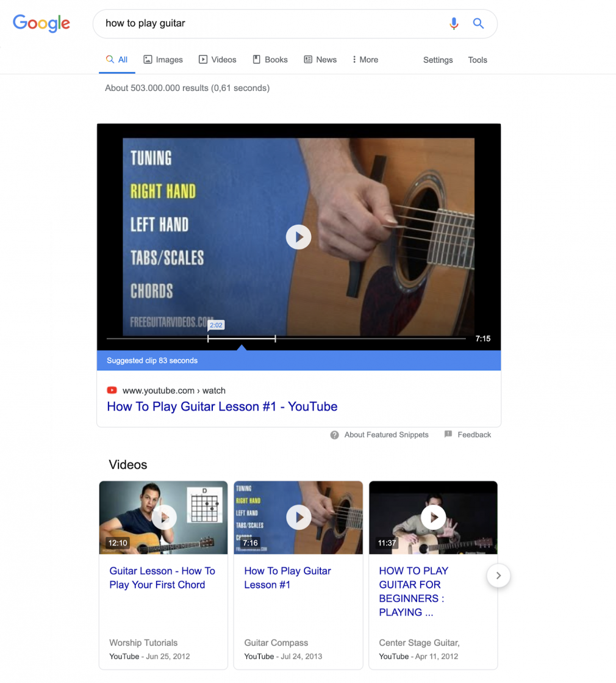Open the Feedback link
The width and height of the screenshot is (616, 683).
(474, 435)
